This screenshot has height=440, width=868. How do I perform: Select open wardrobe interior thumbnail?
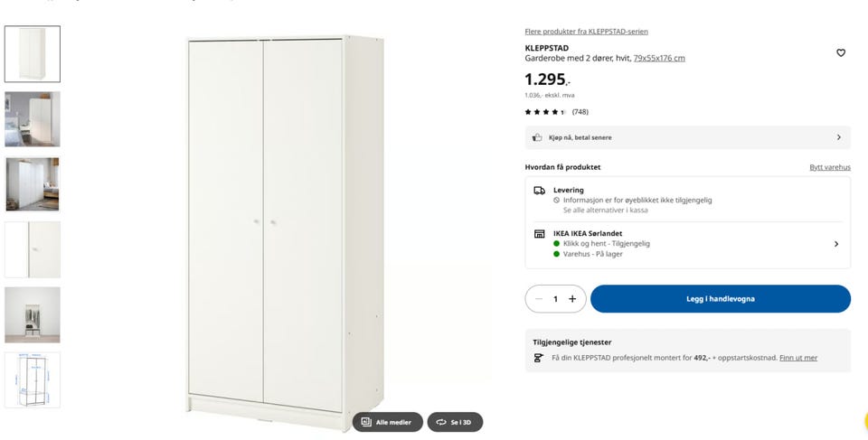click(33, 315)
